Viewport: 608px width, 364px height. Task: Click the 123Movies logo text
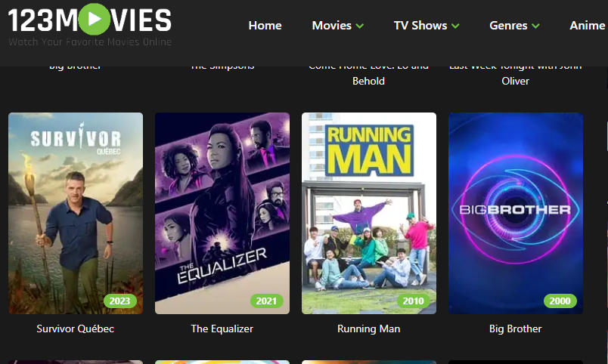tap(89, 20)
